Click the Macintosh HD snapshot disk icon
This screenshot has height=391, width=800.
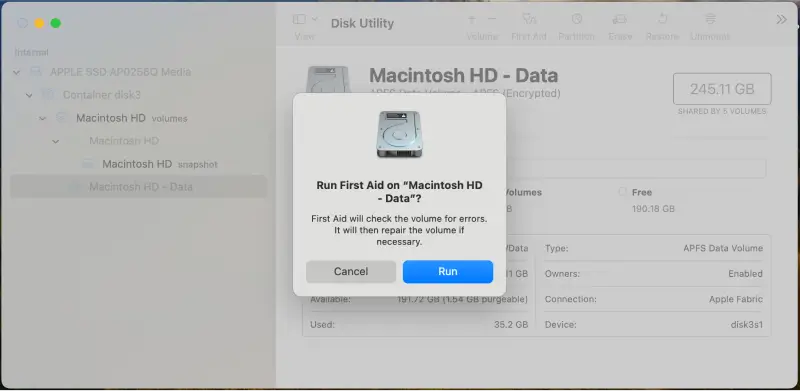(88, 164)
